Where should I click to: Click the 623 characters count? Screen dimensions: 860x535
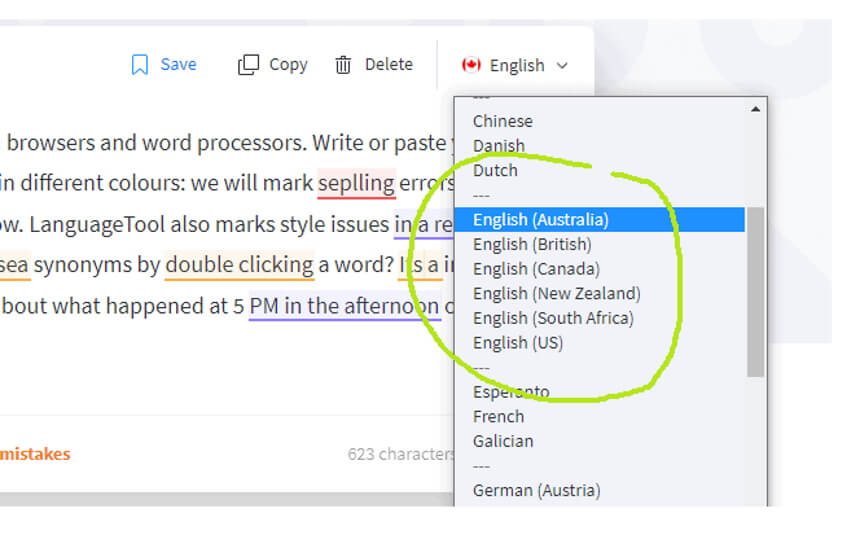tap(401, 454)
